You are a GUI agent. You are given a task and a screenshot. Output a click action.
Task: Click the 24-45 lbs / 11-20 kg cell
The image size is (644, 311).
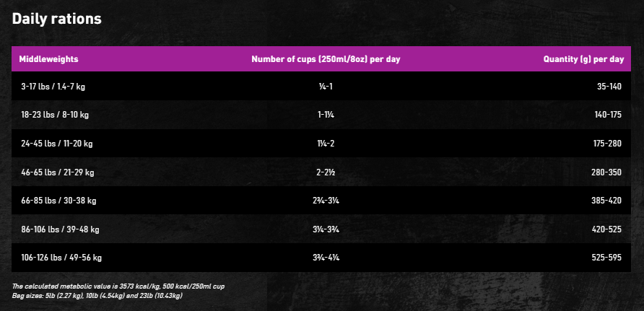[57, 144]
